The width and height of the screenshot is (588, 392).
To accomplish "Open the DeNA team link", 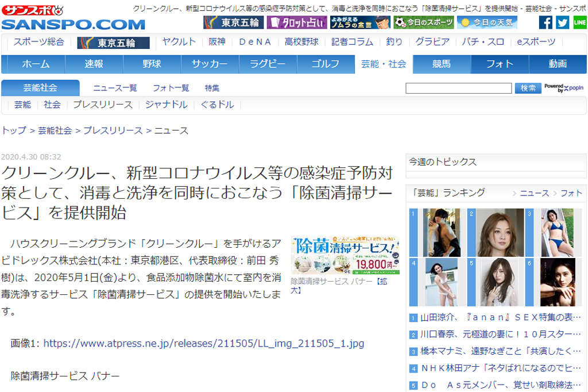I will point(255,42).
